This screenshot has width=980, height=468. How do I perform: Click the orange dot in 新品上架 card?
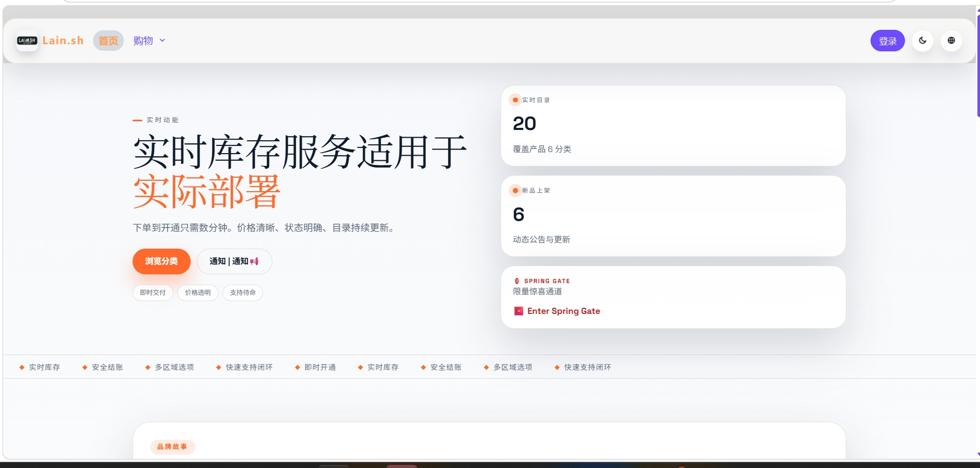(515, 191)
